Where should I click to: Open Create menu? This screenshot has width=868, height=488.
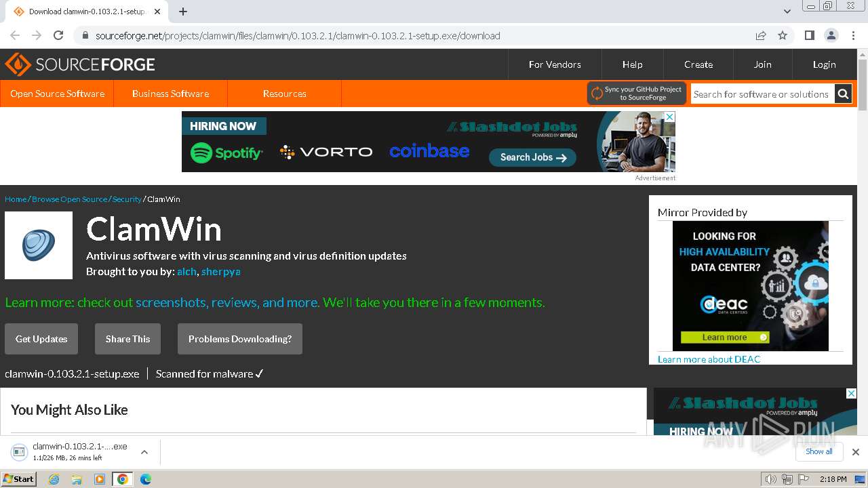[698, 64]
